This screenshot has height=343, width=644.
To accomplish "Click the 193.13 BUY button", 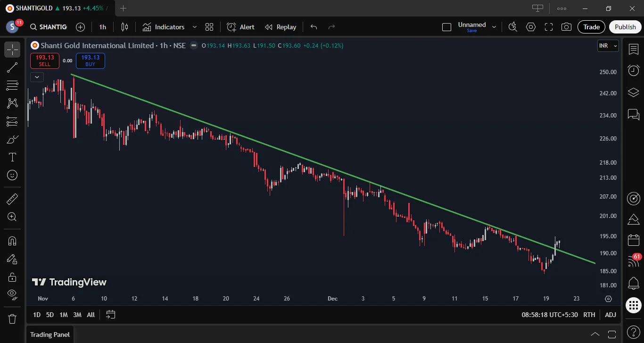I will [90, 60].
